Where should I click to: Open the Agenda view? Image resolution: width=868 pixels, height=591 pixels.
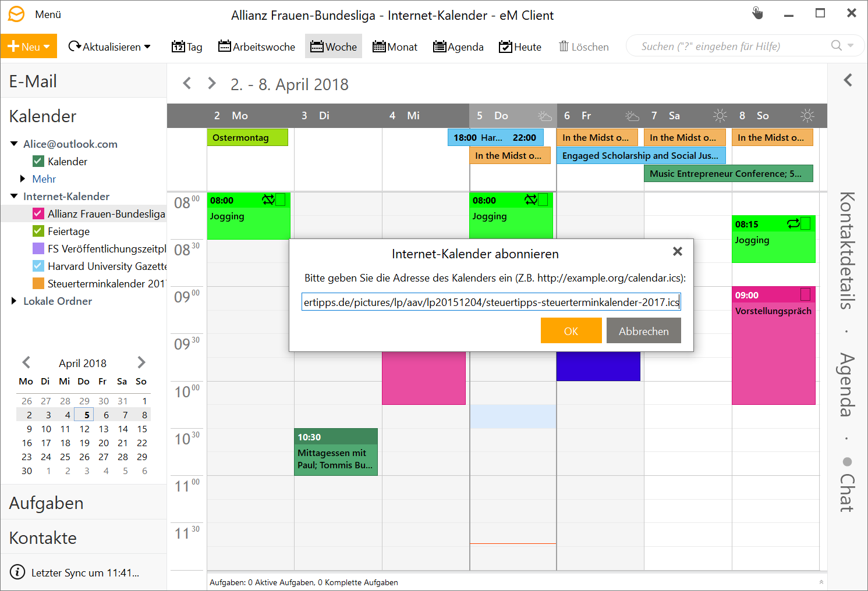pyautogui.click(x=459, y=47)
